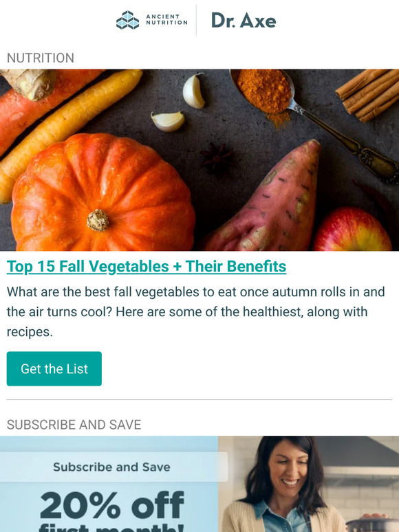Click the star anise in hero image
This screenshot has height=532, width=399.
point(217,157)
